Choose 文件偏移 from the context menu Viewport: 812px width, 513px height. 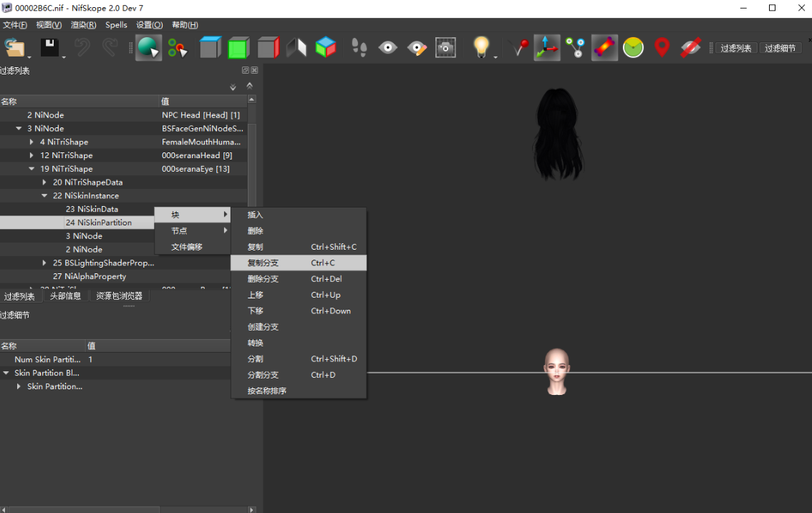(193, 247)
